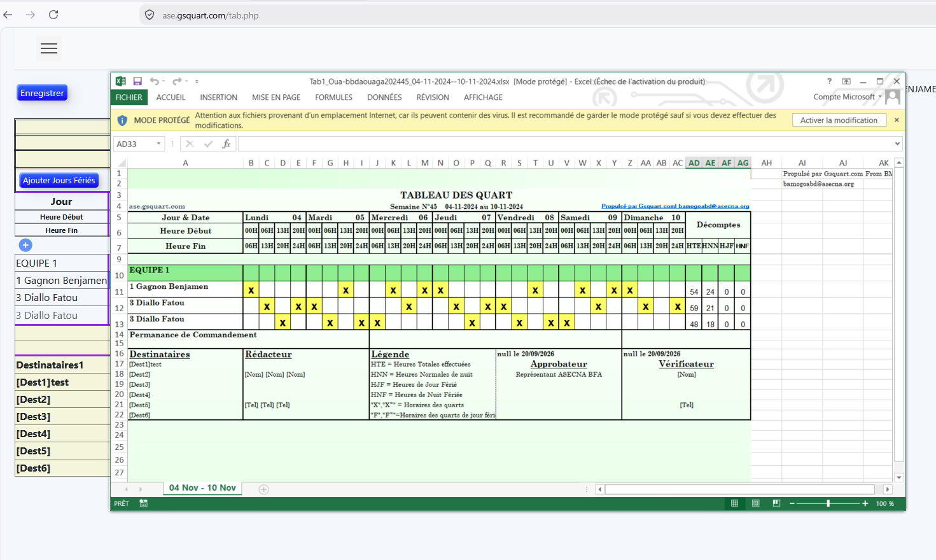
Task: Expand the Name Box dropdown arrow
Action: (x=158, y=144)
